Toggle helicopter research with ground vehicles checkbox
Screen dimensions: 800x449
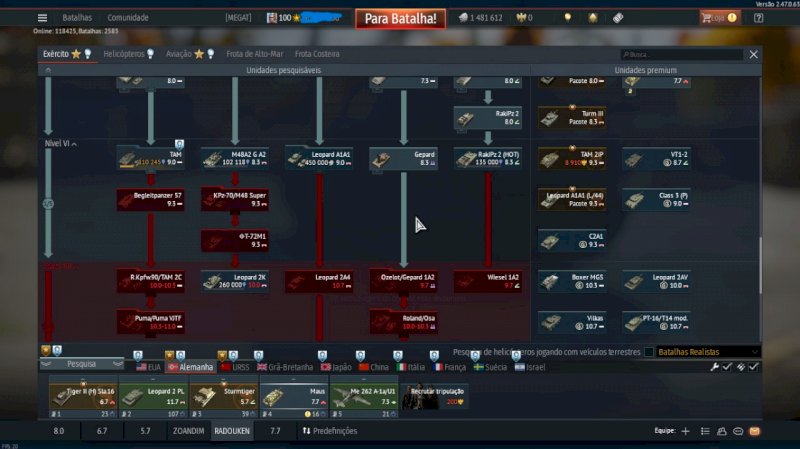coord(650,352)
